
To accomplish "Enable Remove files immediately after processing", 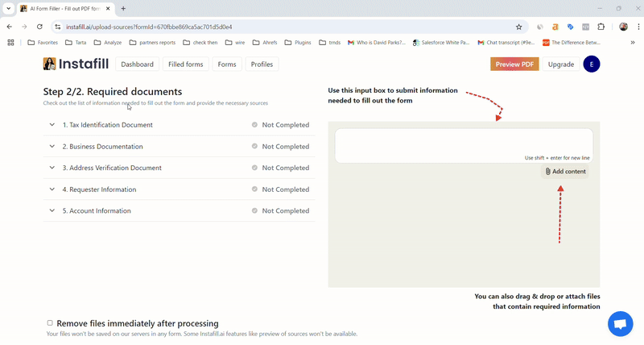I will tap(50, 322).
